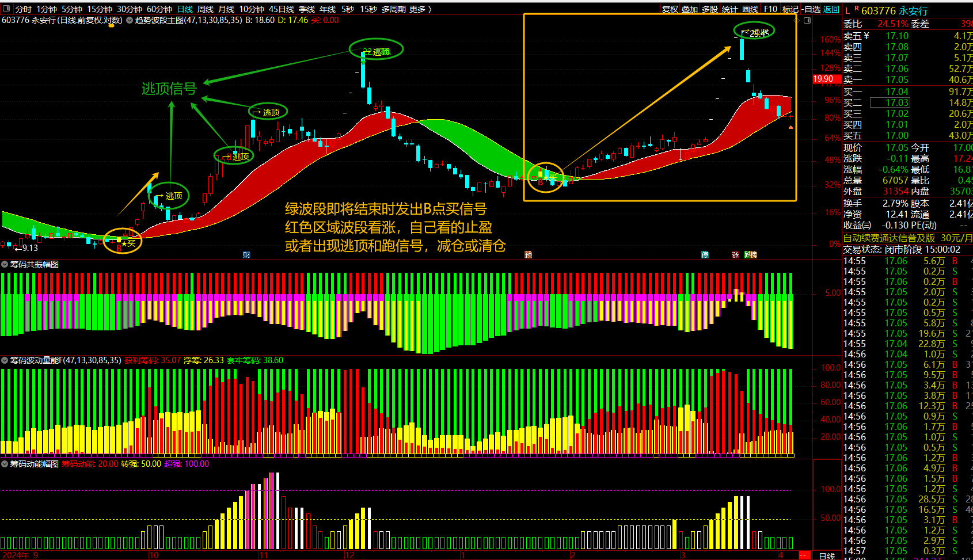The width and height of the screenshot is (973, 560).
Task: Switch to 15分钟 period
Action: (x=100, y=9)
